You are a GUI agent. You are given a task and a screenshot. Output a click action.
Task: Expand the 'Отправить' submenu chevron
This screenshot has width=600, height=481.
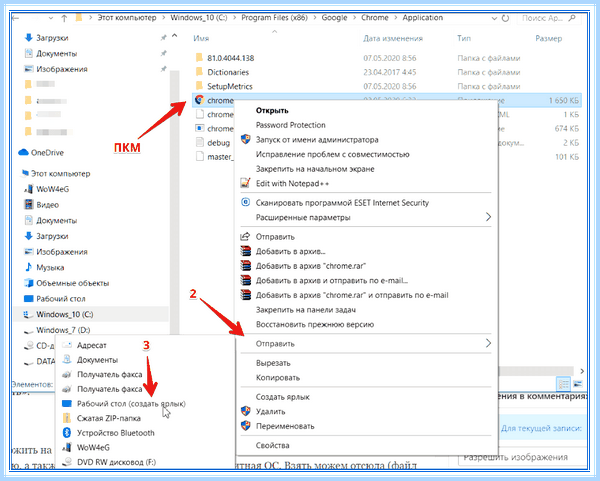(x=488, y=343)
